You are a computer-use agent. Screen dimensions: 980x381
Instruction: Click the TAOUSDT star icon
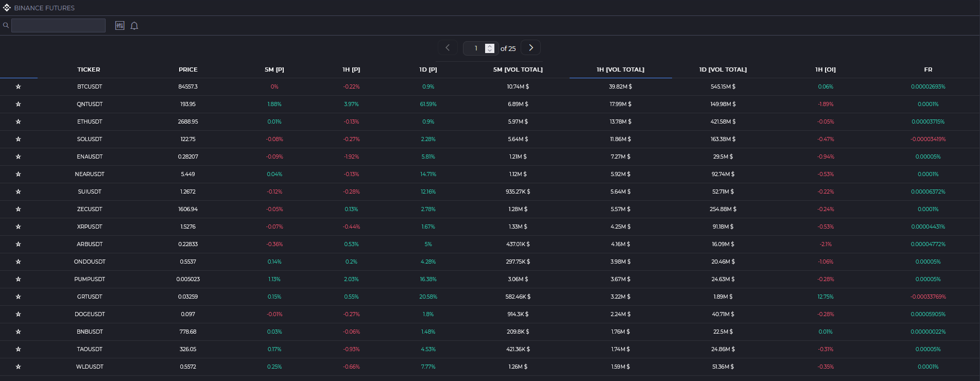[19, 349]
